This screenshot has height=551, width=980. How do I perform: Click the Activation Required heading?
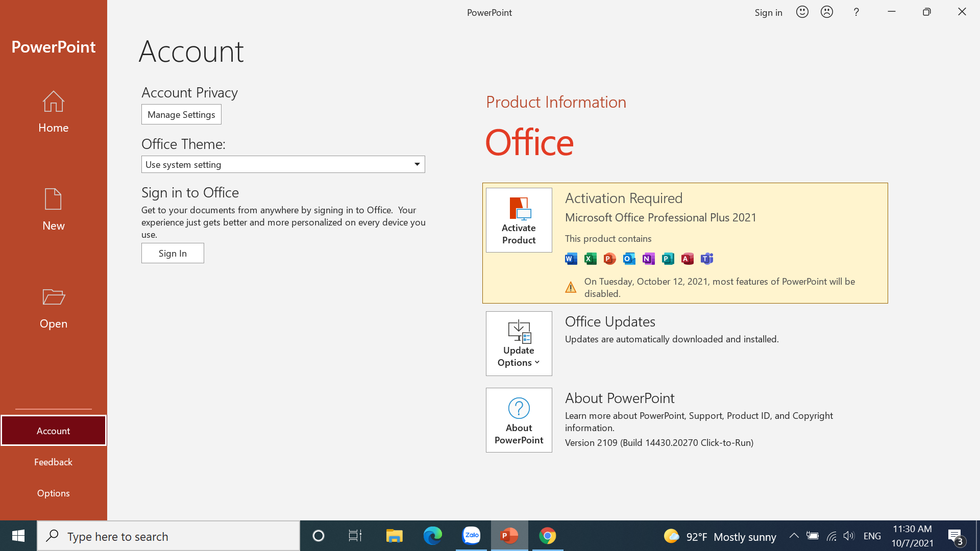point(624,198)
